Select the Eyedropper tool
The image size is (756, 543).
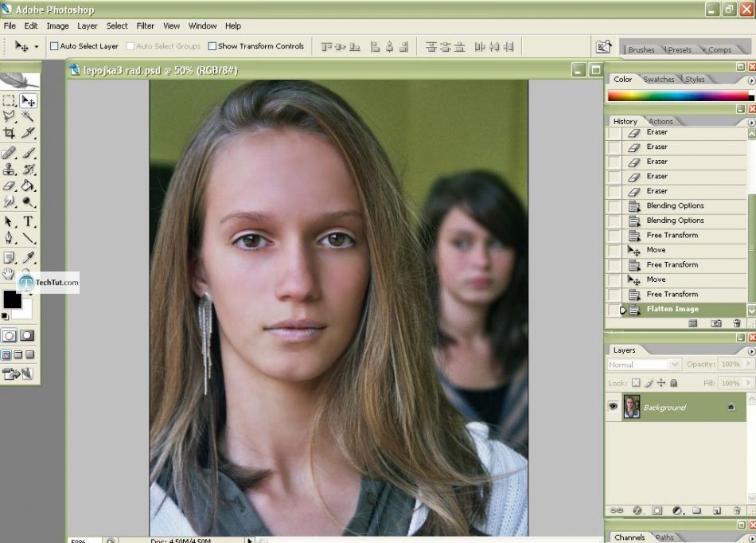tap(29, 258)
